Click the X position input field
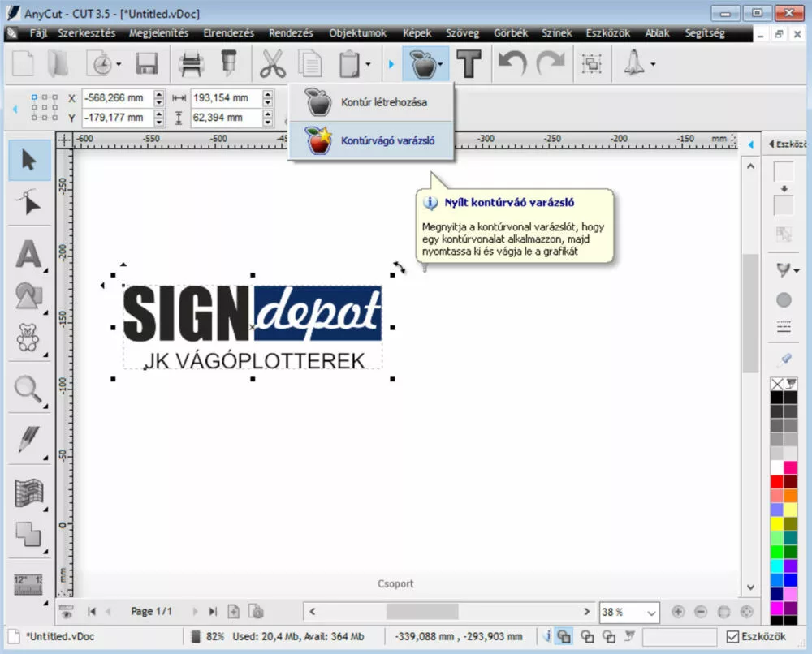Image resolution: width=812 pixels, height=654 pixels. pos(116,98)
